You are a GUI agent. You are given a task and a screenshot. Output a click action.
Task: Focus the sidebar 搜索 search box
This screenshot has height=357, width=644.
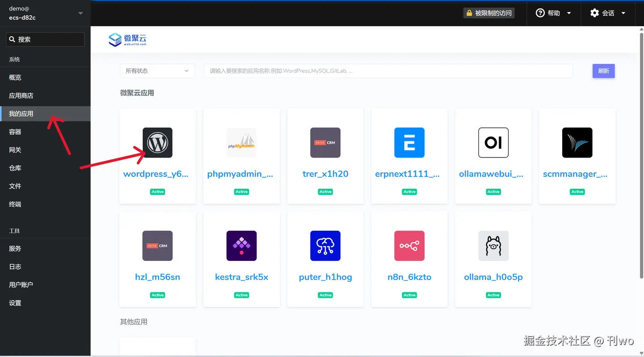45,39
